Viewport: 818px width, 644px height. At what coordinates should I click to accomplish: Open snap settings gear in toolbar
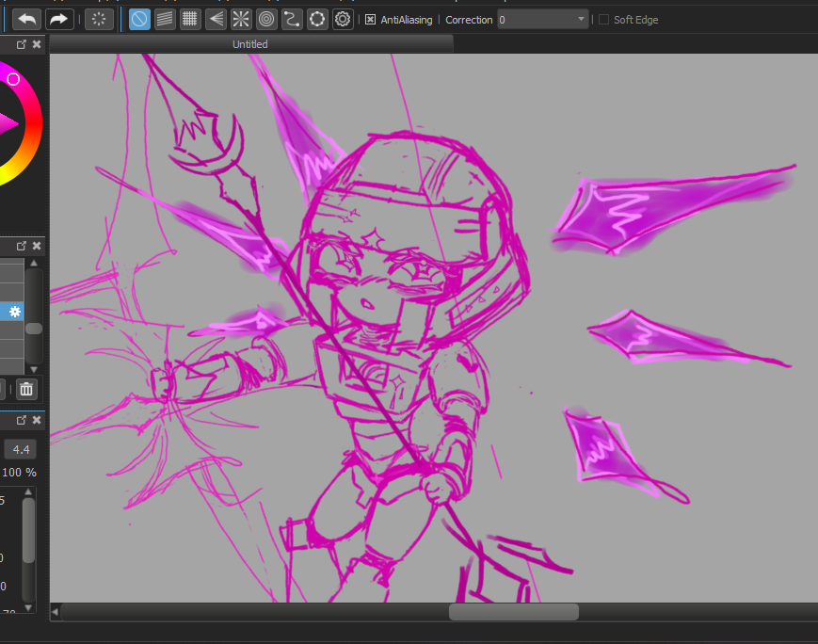pyautogui.click(x=343, y=20)
